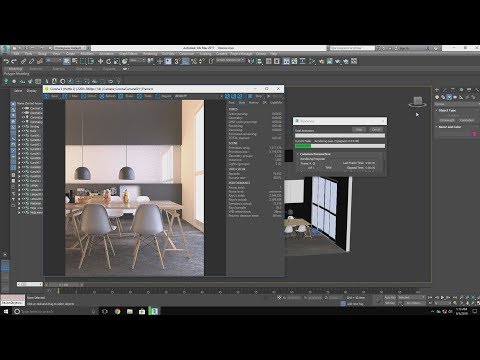Switch command panel to Display tab
The height and width of the screenshot is (360, 480).
pyautogui.click(x=469, y=90)
